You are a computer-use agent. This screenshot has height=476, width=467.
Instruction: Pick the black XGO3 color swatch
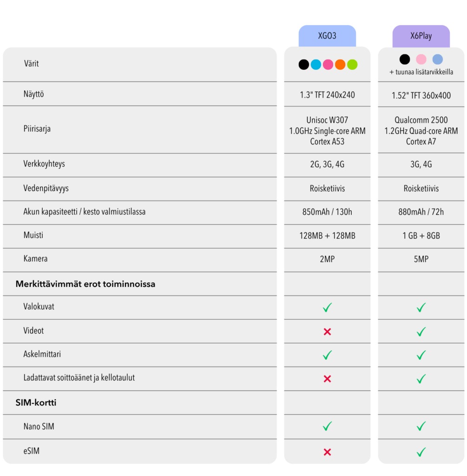tap(303, 65)
